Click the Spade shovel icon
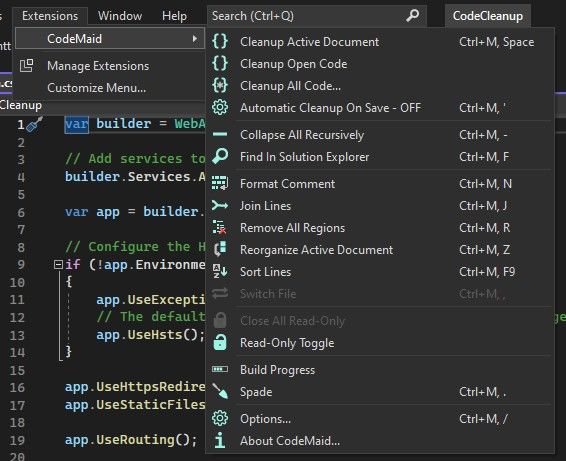 (220, 391)
